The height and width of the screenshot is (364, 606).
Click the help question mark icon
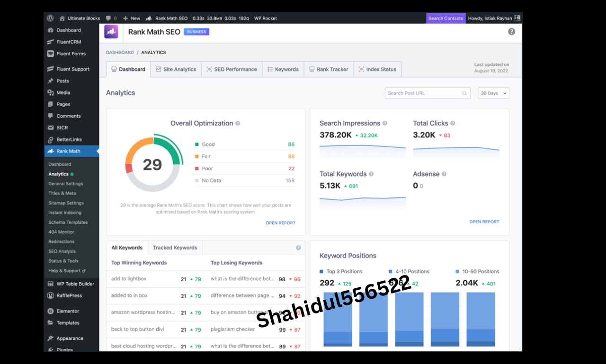511,32
